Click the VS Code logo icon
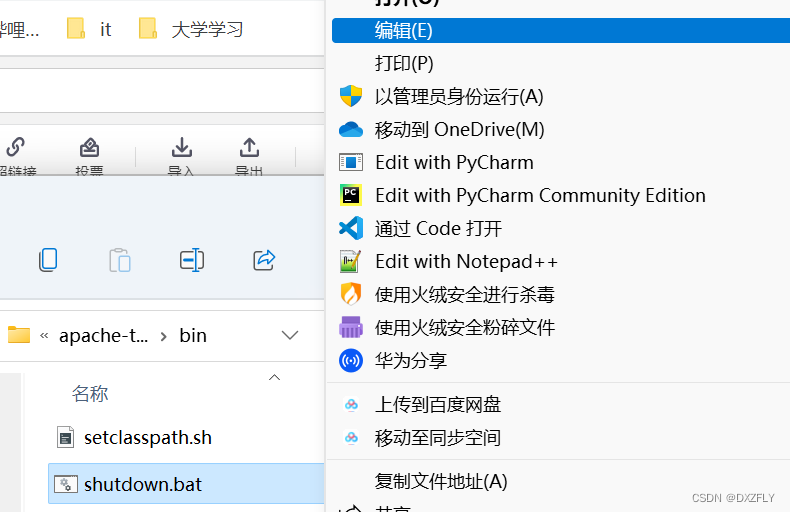790x512 pixels. (x=351, y=228)
